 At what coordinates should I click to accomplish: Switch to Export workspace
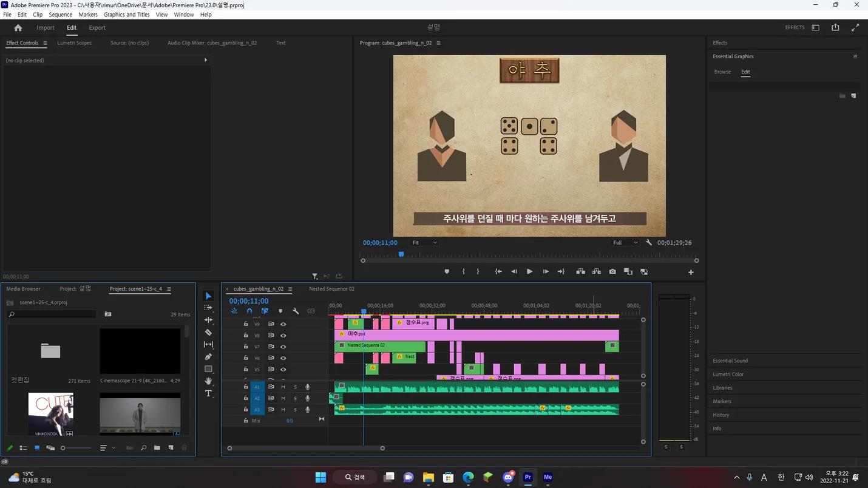[x=97, y=27]
